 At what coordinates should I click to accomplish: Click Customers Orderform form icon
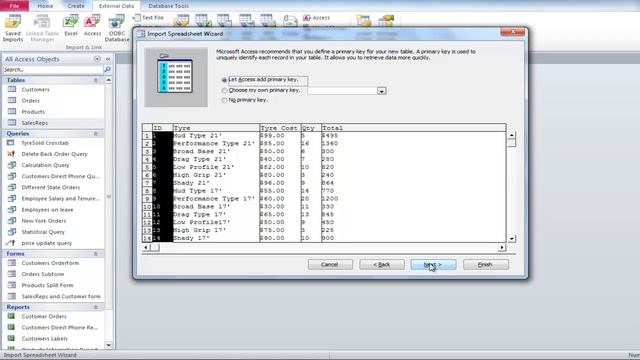[12, 263]
